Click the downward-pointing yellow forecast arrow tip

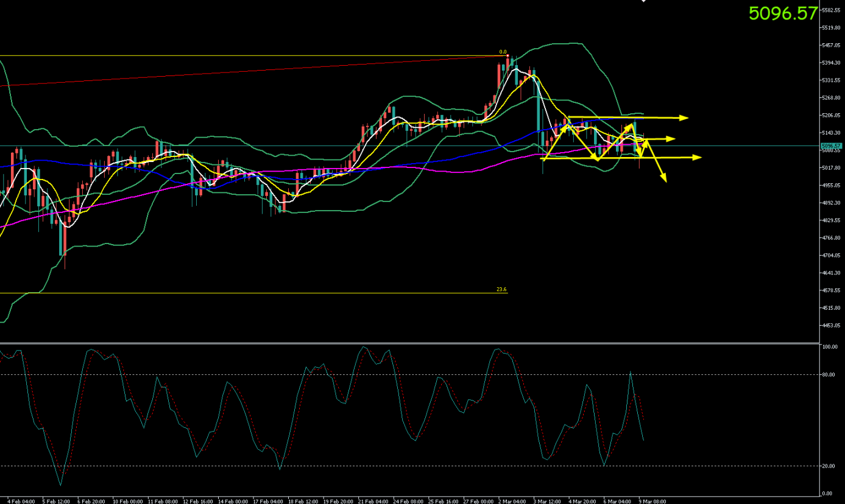click(664, 178)
